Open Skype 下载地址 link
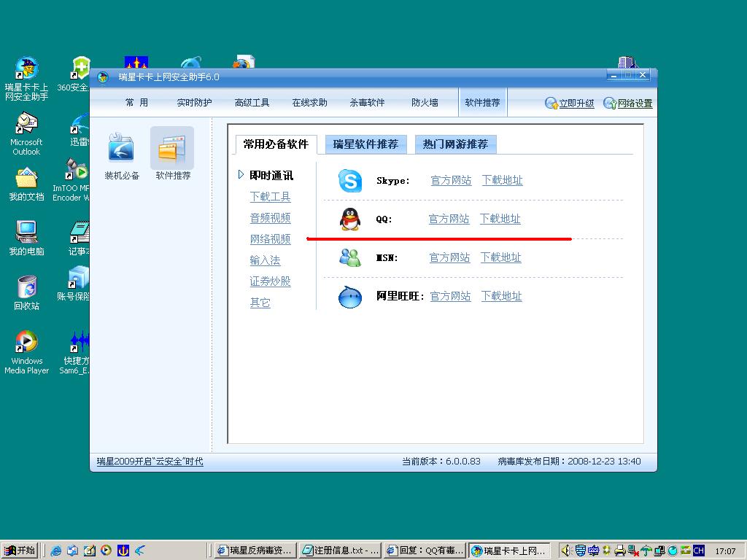The image size is (747, 560). tap(503, 181)
